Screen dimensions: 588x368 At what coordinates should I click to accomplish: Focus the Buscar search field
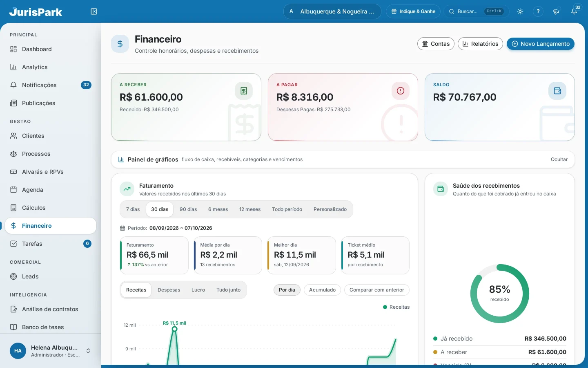click(476, 11)
